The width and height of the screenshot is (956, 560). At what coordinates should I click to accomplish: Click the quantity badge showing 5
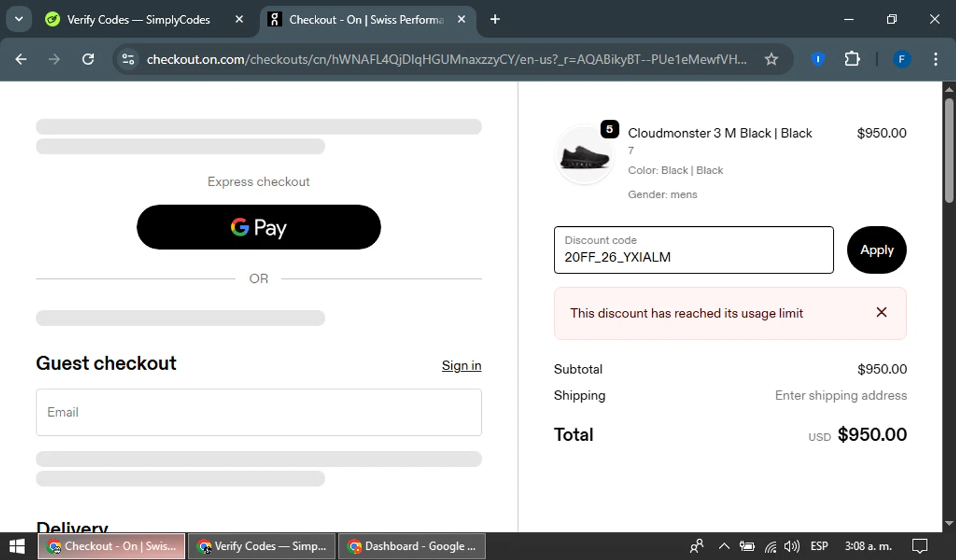tap(609, 129)
